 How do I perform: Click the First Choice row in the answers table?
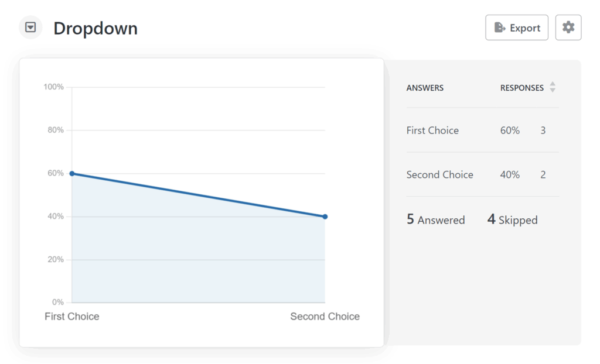pos(432,131)
